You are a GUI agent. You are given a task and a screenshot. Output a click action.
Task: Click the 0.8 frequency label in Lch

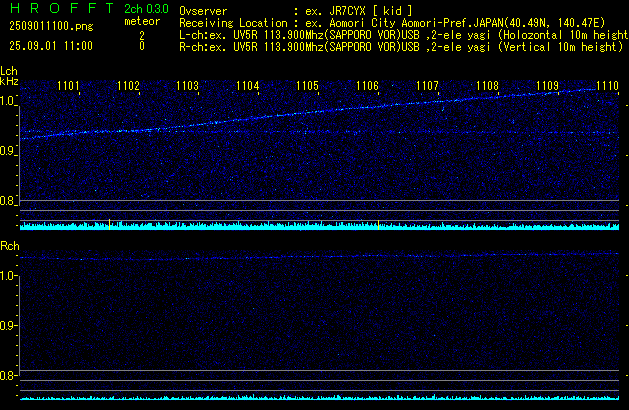pos(7,201)
